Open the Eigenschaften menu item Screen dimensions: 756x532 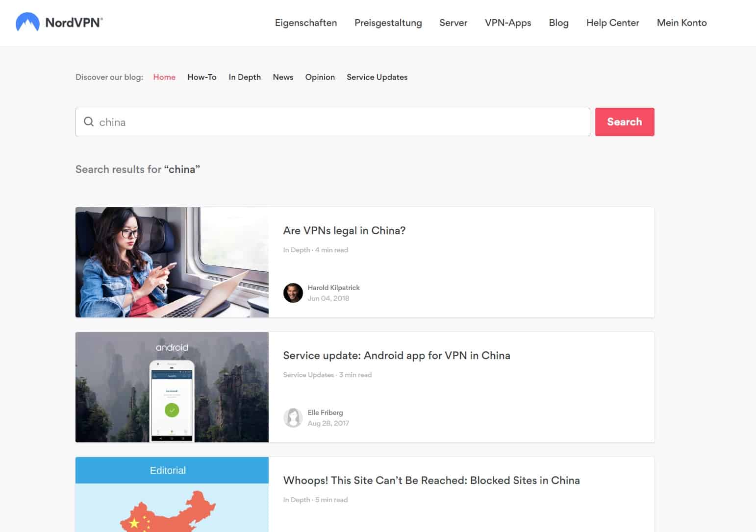click(x=306, y=23)
